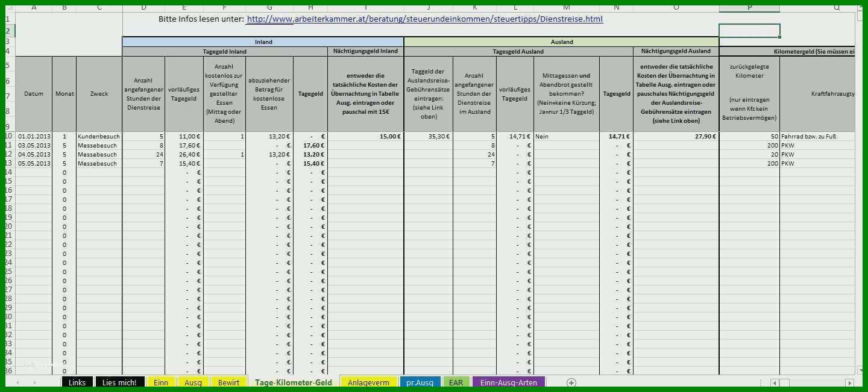Select the '26,40 €' vorläufiges Tagegeld cell

point(184,155)
